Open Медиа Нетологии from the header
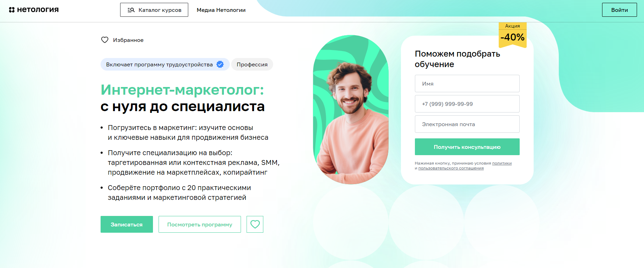Image resolution: width=644 pixels, height=268 pixels. 221,10
